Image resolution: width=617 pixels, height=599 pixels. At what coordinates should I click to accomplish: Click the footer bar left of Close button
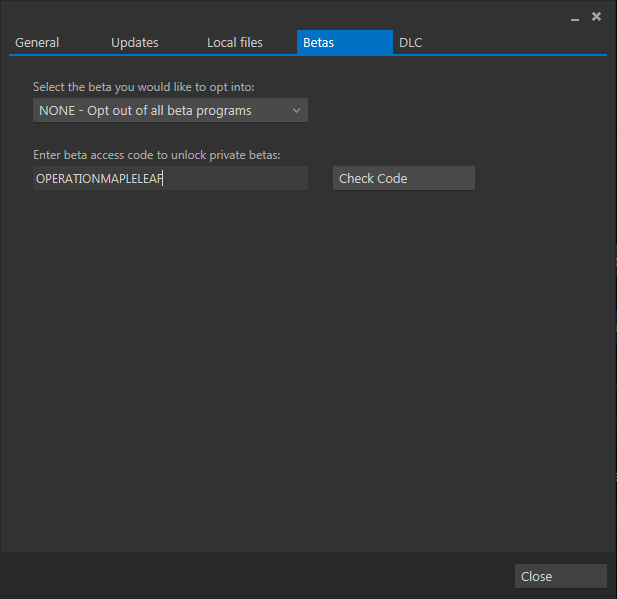pos(250,576)
